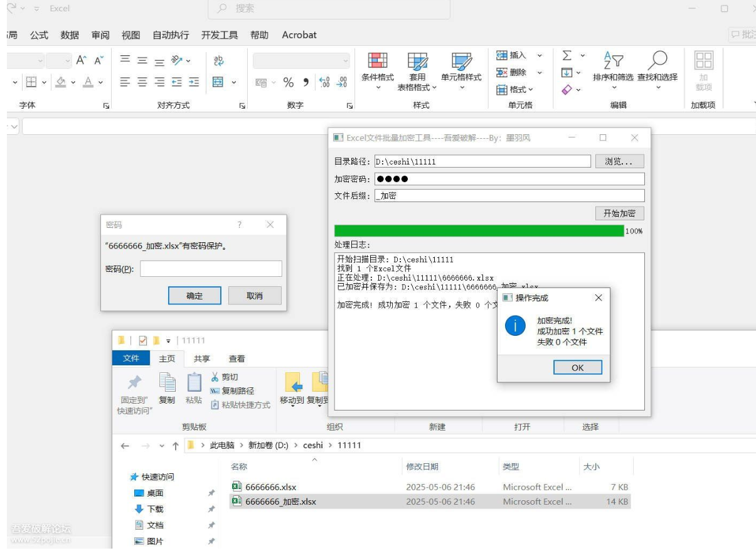756x553 pixels.
Task: Click Delete cells (删除) button
Action: click(x=512, y=73)
